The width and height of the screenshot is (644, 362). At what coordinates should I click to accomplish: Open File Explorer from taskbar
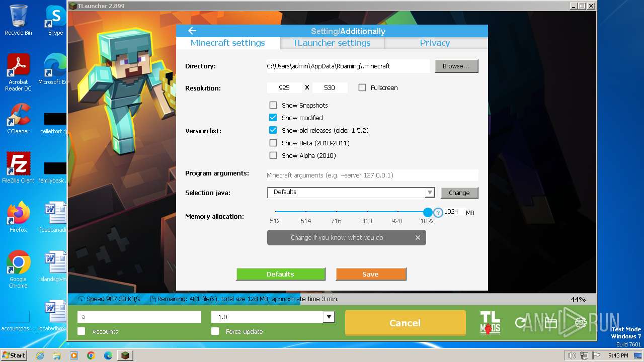click(x=57, y=355)
